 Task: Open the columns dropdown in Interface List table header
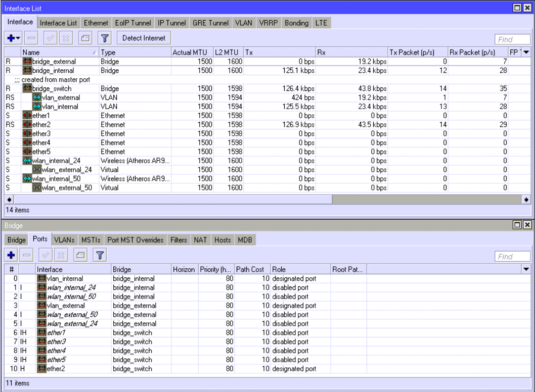coord(526,52)
